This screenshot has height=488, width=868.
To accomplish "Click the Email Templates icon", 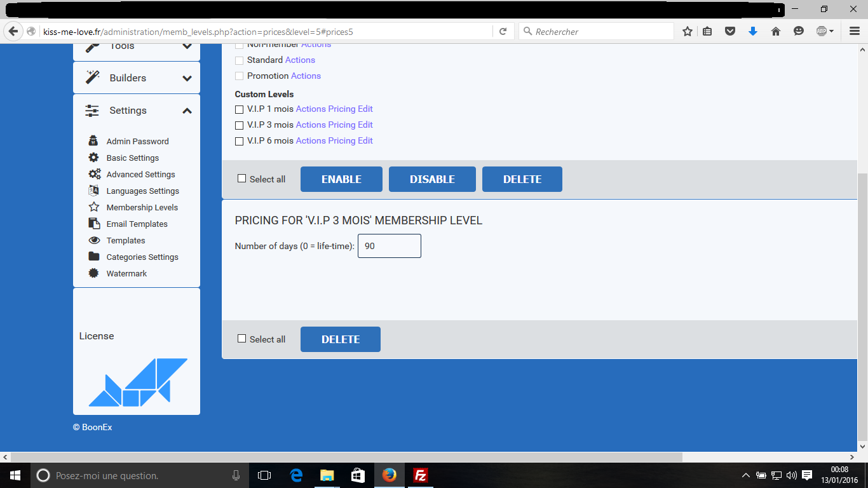I will click(x=94, y=224).
